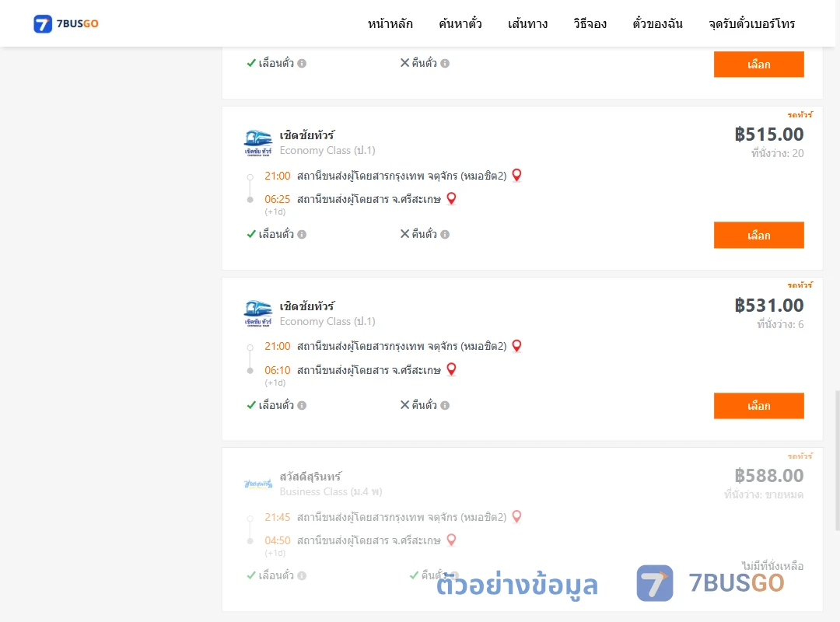Click info icon next to คืนตั๋ว on ฿515.00 trip
This screenshot has height=622, width=840.
pyautogui.click(x=445, y=234)
